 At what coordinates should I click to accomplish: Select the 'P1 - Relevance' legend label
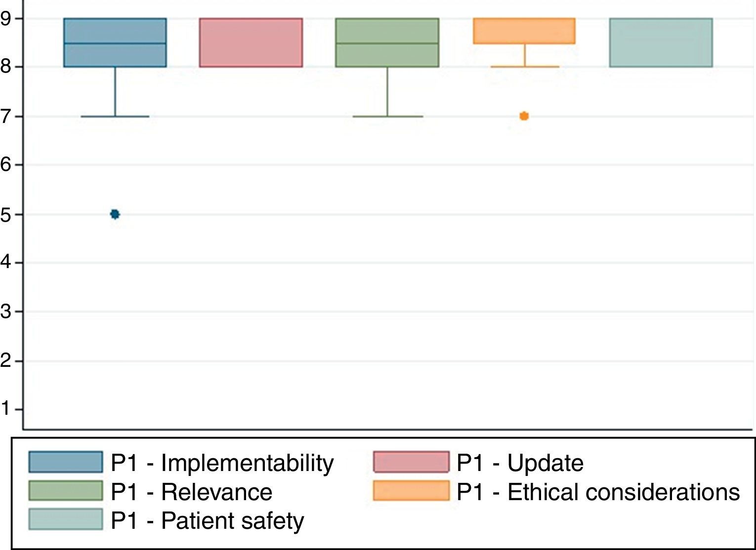pos(192,492)
